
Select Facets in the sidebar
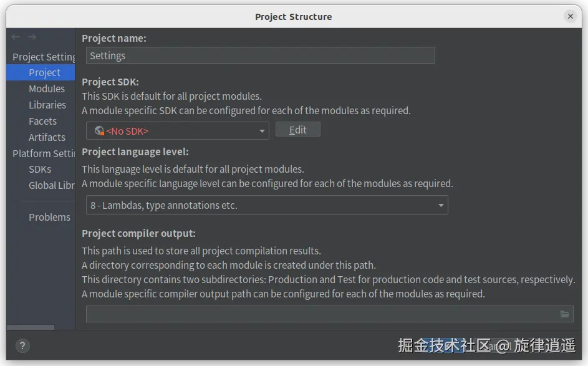[42, 121]
